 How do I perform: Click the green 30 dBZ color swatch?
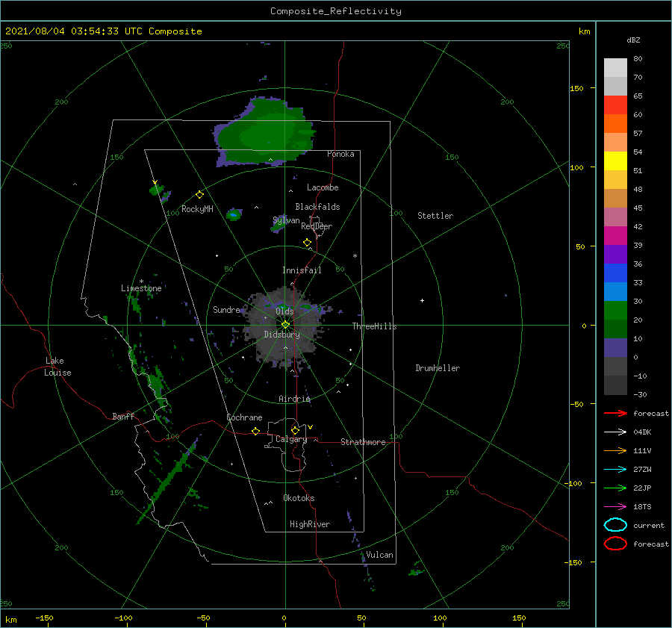[x=615, y=310]
